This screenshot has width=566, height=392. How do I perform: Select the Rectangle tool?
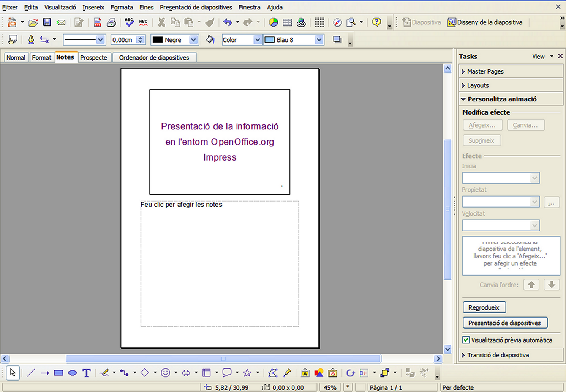click(58, 373)
